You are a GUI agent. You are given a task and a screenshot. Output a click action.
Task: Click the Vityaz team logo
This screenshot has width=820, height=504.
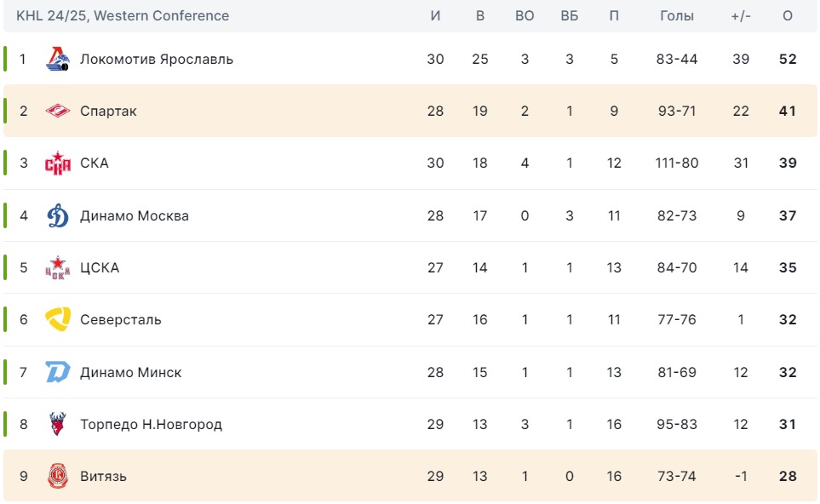(x=57, y=476)
